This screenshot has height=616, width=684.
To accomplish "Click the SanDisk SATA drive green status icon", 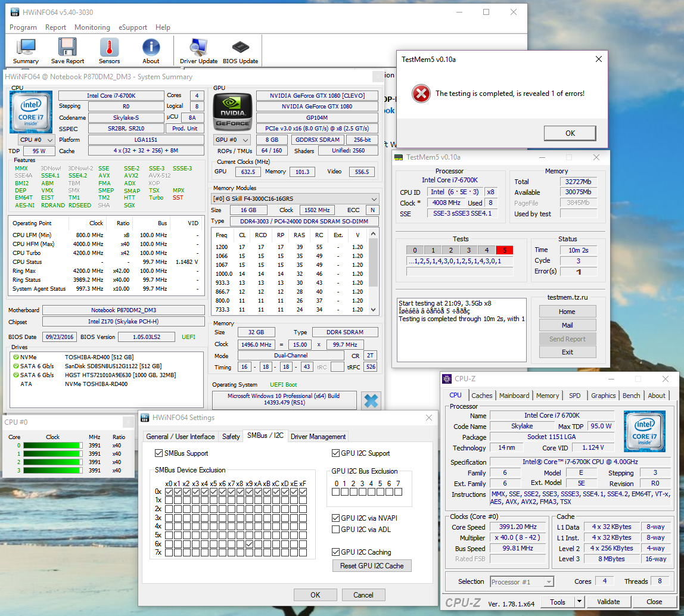I will [x=15, y=366].
